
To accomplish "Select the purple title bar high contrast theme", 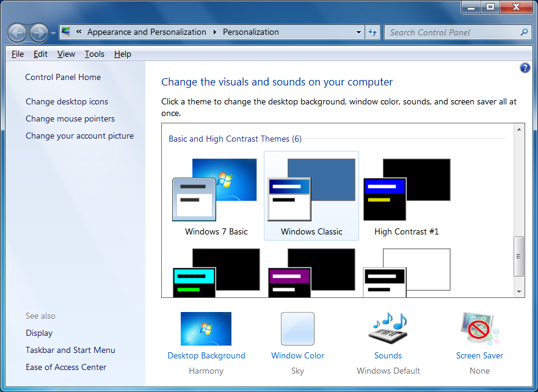I will pyautogui.click(x=311, y=273).
